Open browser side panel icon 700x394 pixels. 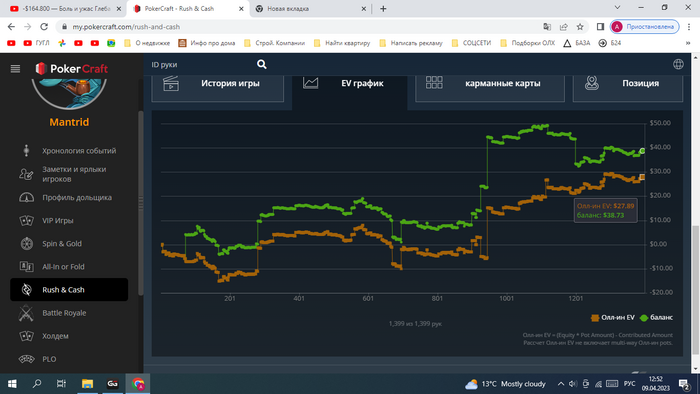[x=600, y=27]
